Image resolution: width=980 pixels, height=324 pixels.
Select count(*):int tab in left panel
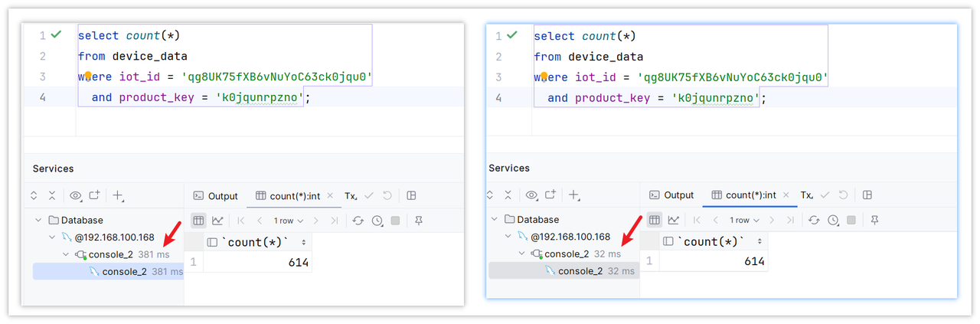292,196
